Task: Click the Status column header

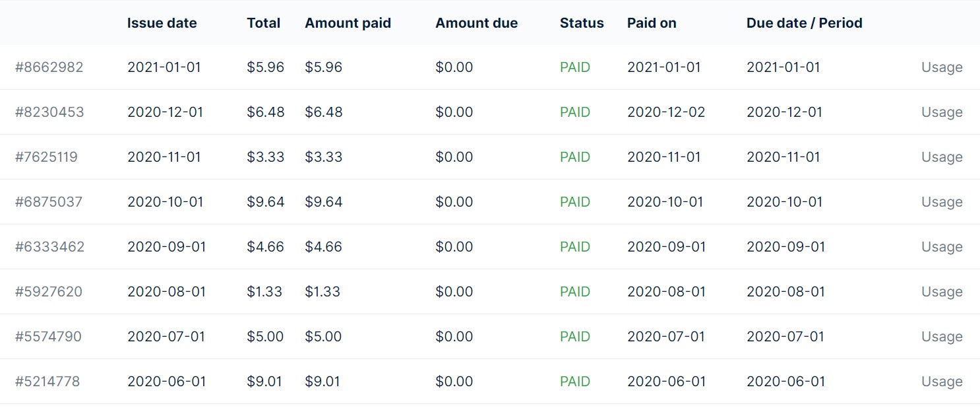Action: coord(582,23)
